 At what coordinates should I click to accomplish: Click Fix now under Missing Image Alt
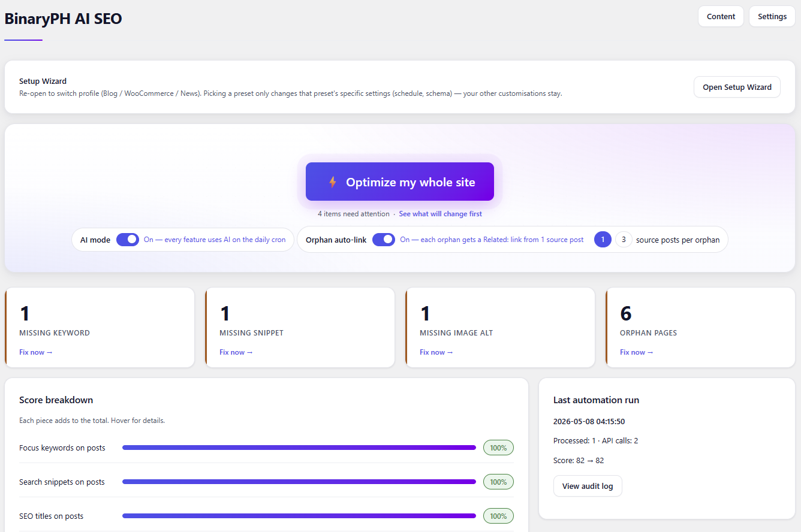(x=436, y=352)
